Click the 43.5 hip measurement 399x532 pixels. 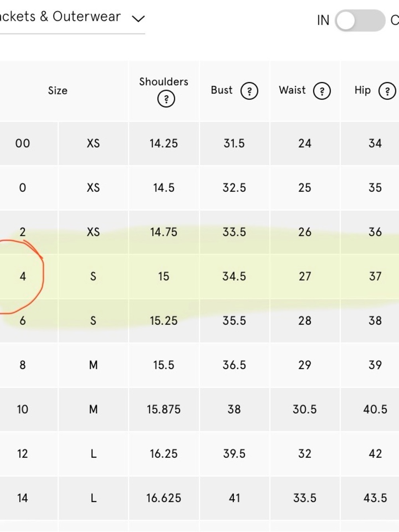click(375, 498)
